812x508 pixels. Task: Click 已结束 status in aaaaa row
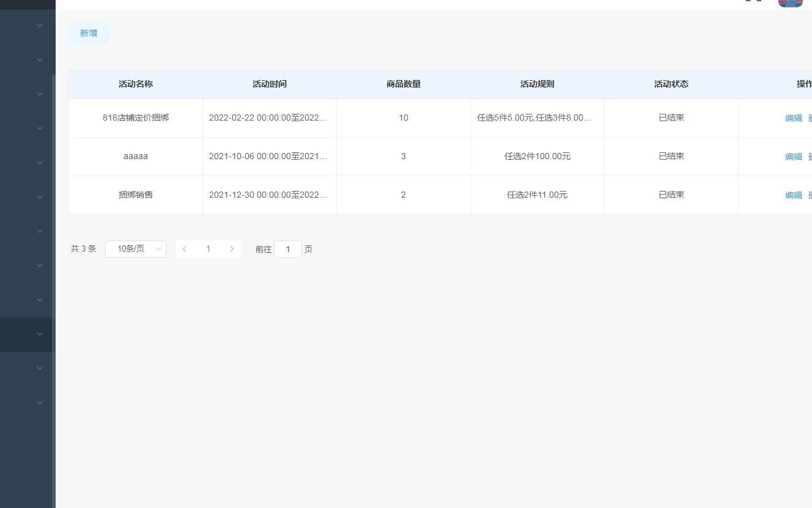pos(671,156)
